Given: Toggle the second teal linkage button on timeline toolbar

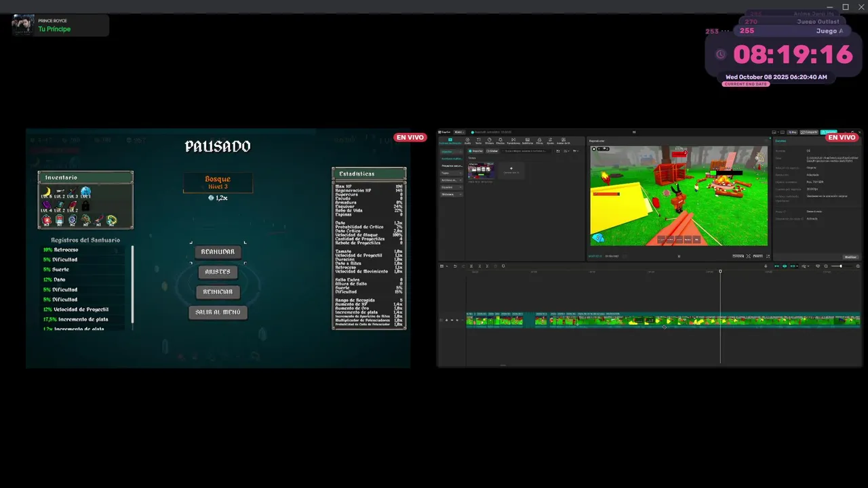Looking at the screenshot, I should point(785,266).
